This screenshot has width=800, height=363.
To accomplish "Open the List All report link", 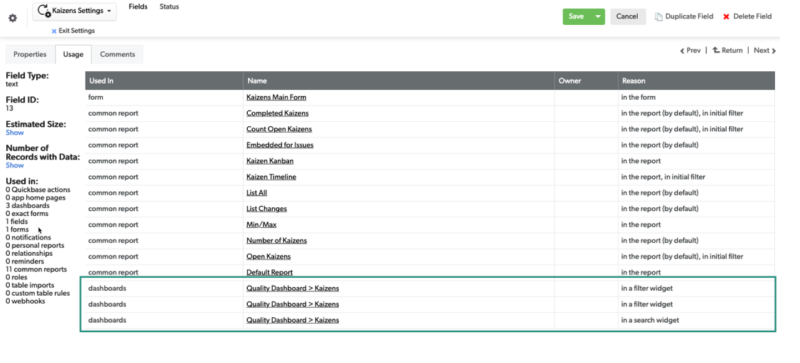I will [x=257, y=192].
